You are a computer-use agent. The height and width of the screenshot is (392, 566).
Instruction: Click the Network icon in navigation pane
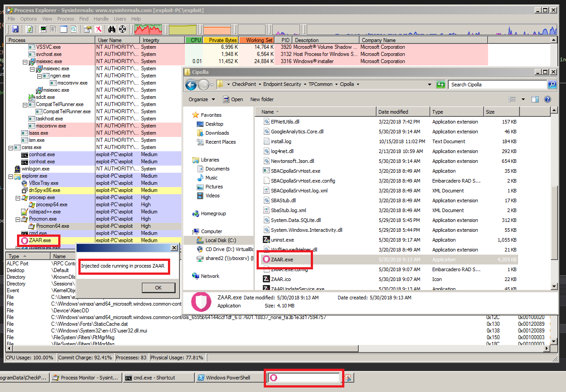pos(196,276)
